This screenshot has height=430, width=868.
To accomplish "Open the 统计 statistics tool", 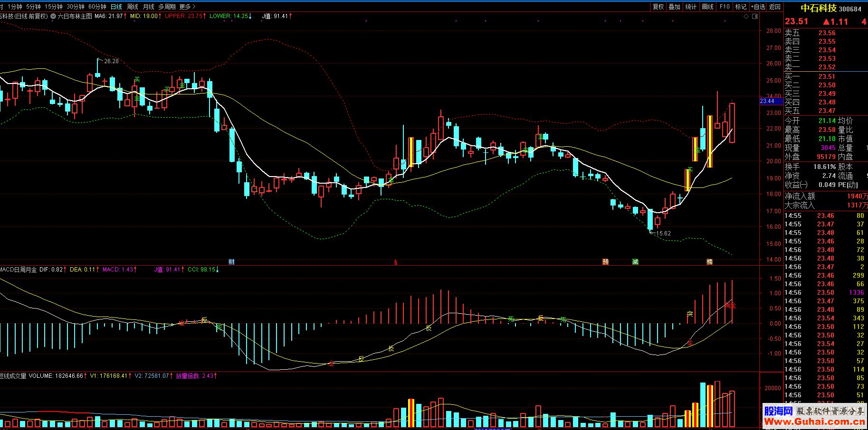I will pyautogui.click(x=691, y=7).
